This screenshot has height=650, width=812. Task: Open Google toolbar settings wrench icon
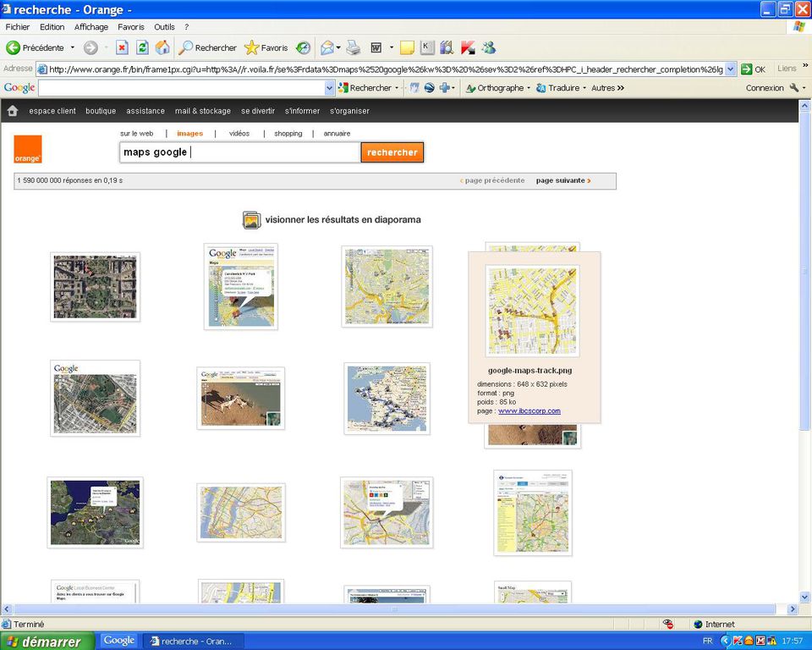[x=794, y=88]
